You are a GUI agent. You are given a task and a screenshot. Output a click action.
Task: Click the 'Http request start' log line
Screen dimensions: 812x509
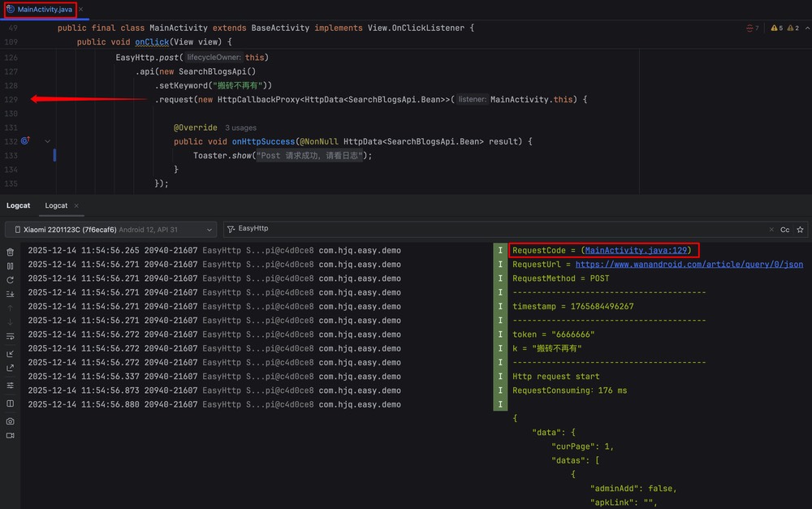point(555,376)
